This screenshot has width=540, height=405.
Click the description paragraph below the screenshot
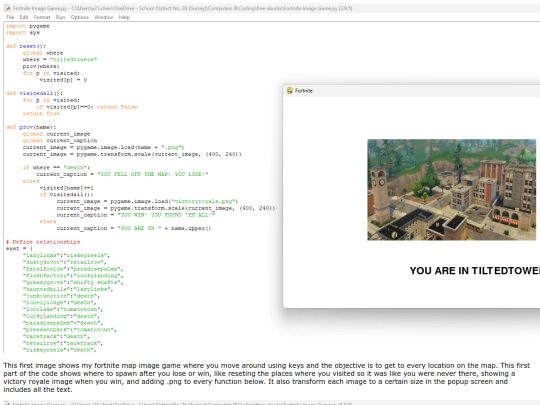(267, 377)
